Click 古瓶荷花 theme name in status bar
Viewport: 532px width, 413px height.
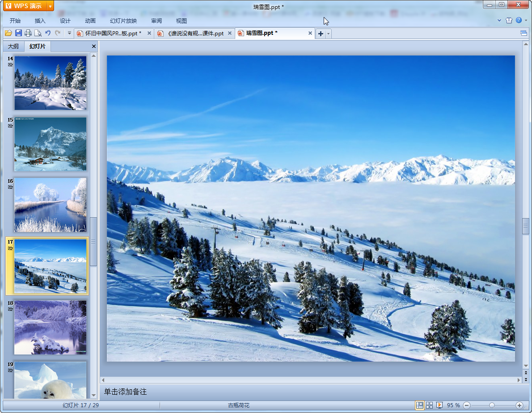click(x=239, y=405)
